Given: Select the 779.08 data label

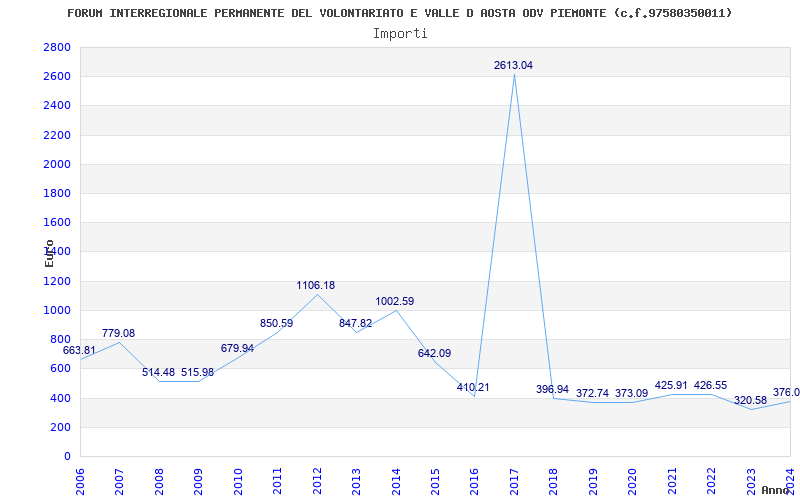Looking at the screenshot, I should pyautogui.click(x=118, y=333).
